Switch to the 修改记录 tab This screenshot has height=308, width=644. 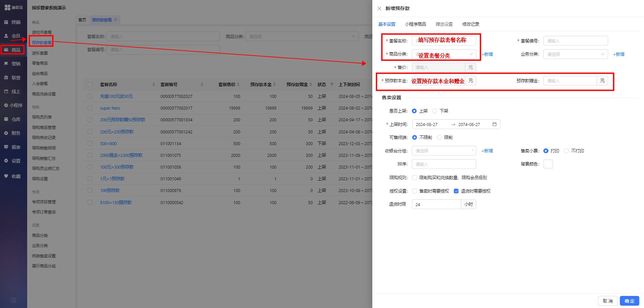tap(471, 24)
